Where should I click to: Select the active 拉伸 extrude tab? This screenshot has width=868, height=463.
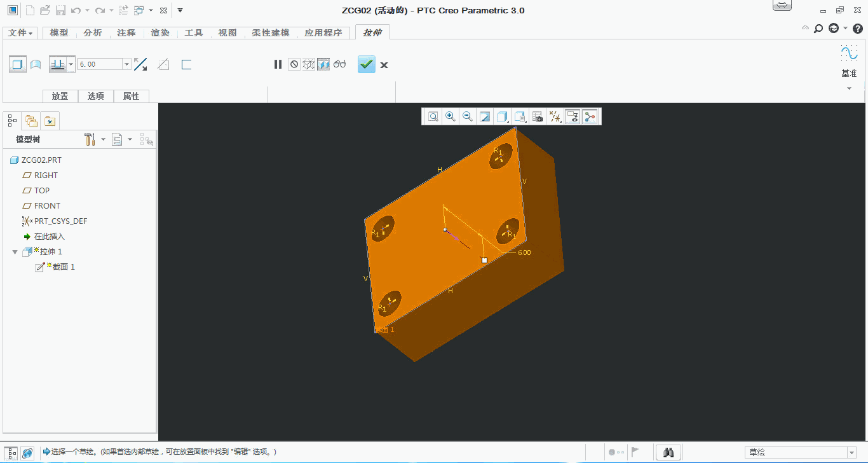click(x=372, y=33)
